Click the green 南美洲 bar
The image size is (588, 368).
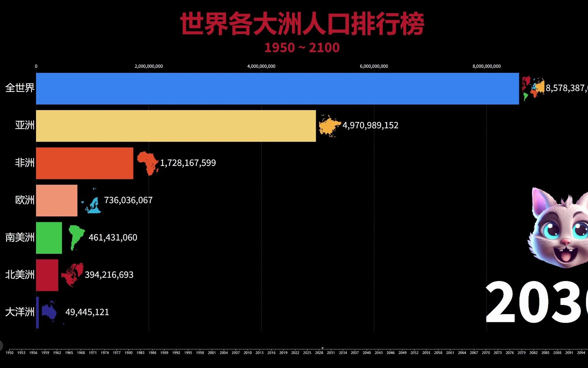[49, 238]
